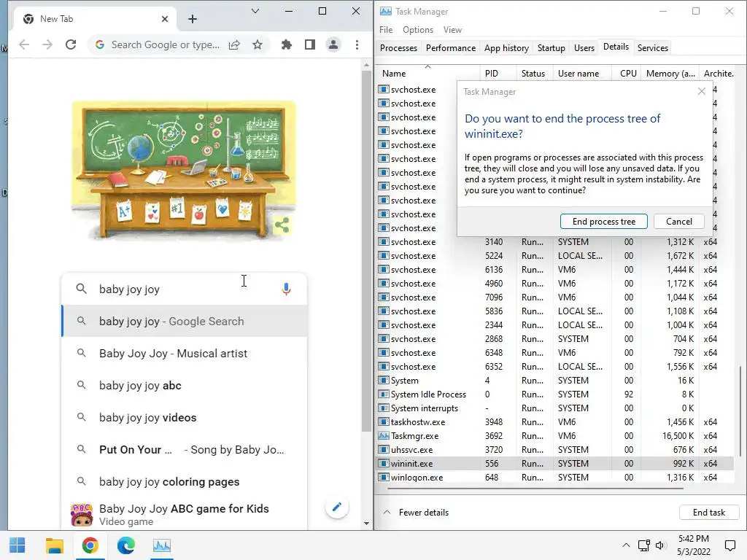Open the Teacher's Day Google doodle
The height and width of the screenshot is (560, 747).
183,170
